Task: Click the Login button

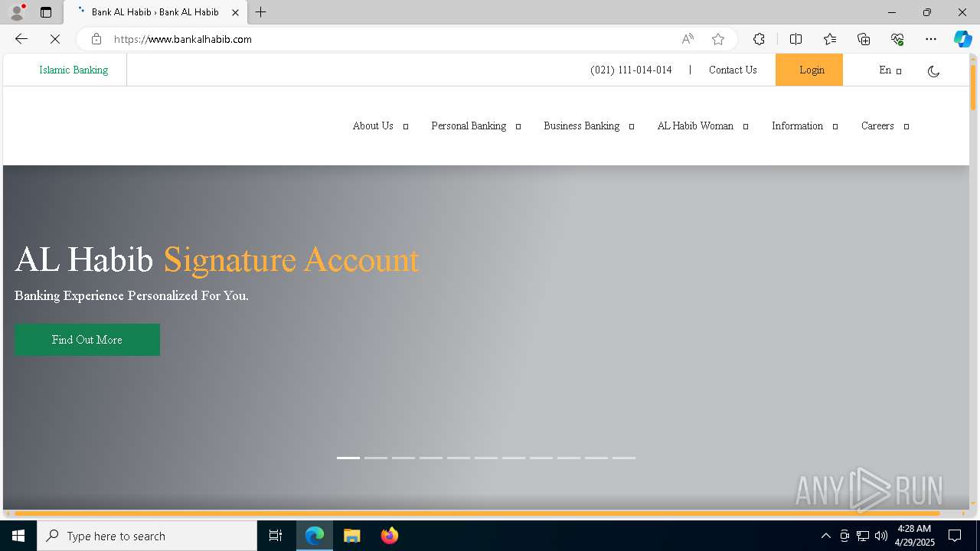Action: [809, 70]
